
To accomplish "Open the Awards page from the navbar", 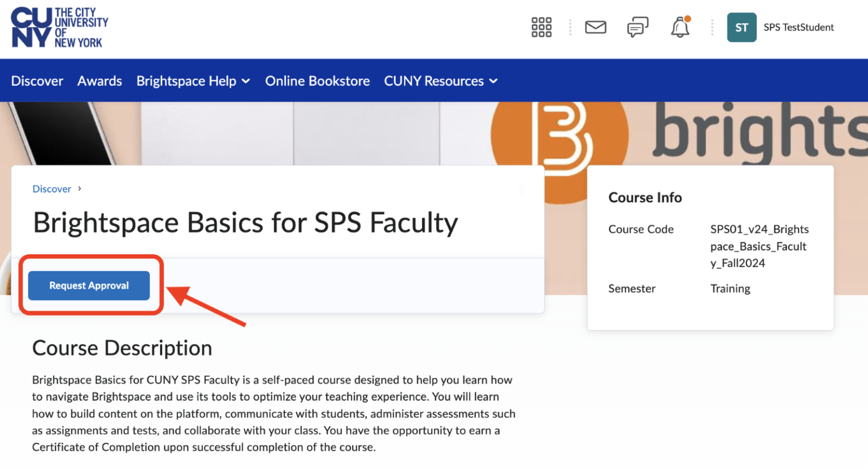I will 99,81.
